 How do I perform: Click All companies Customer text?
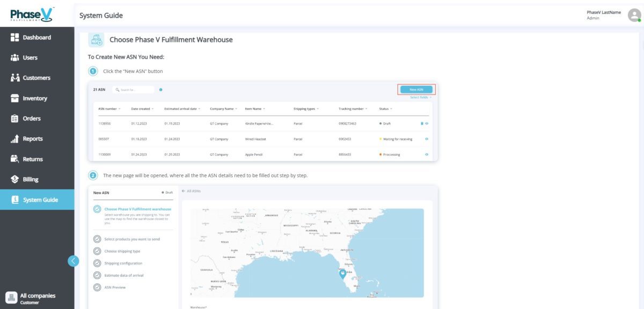click(x=38, y=298)
